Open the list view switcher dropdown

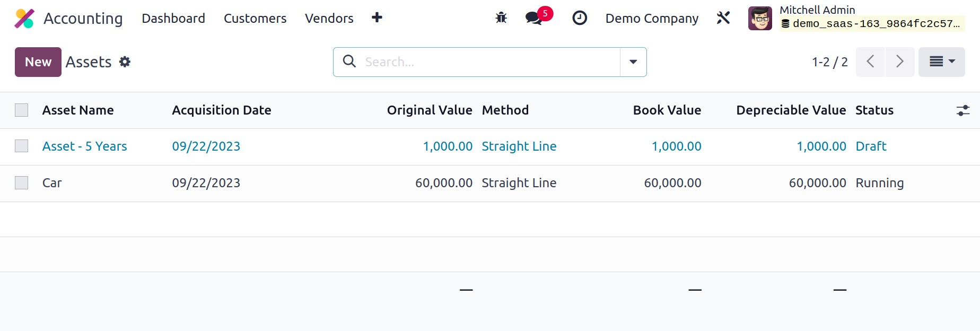(x=941, y=62)
